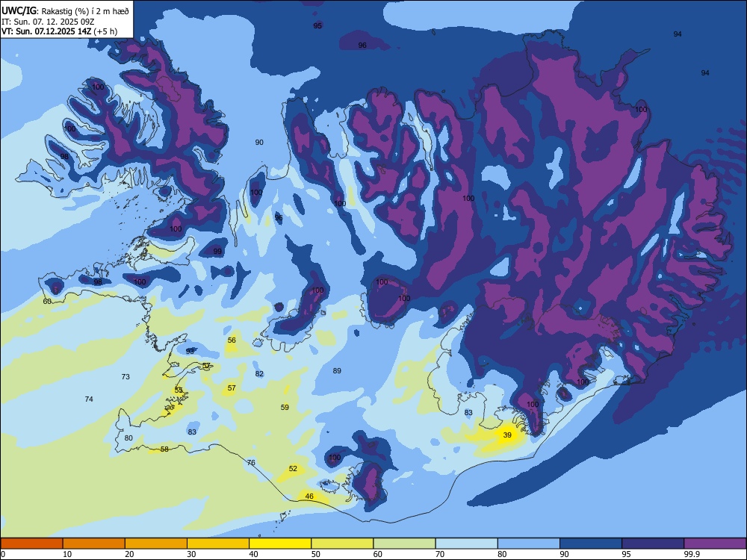
Task: Click the legend tick label 20
Action: click(129, 554)
